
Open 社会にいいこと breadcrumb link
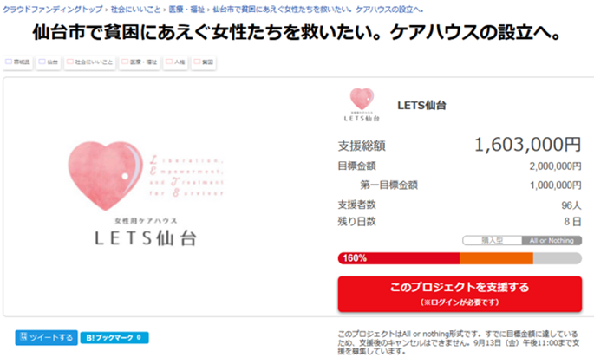point(135,9)
